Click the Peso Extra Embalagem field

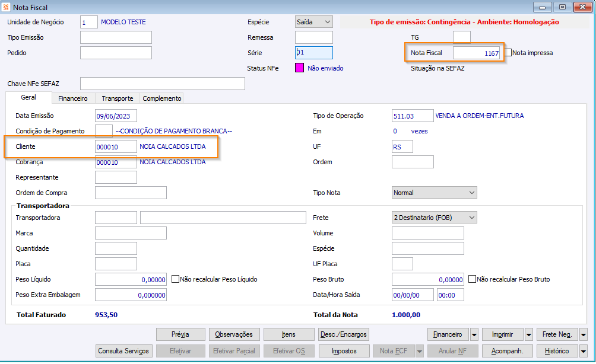(x=131, y=295)
